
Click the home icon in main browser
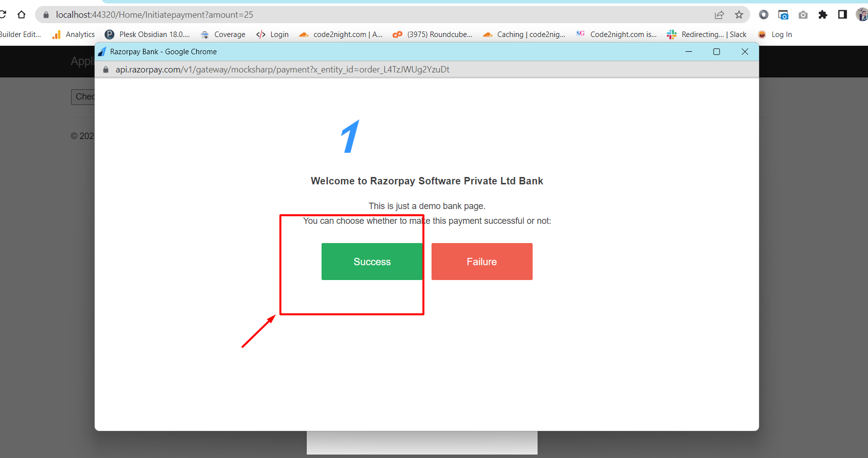coord(21,15)
